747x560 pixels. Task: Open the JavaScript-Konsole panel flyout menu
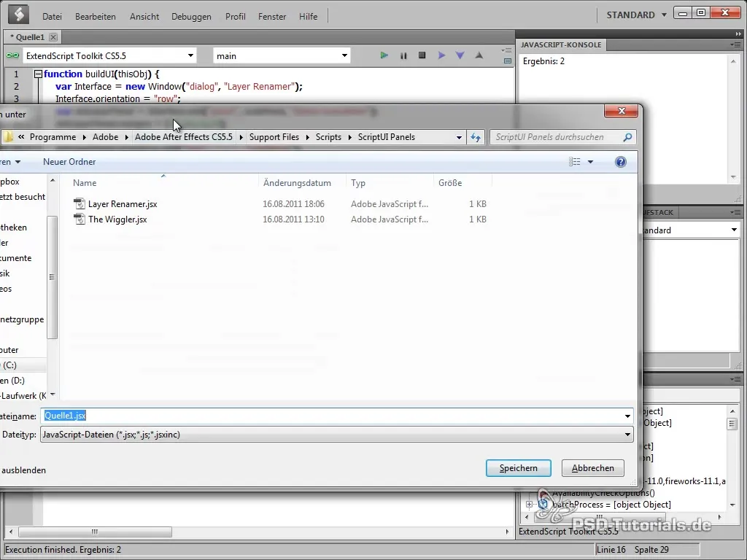click(x=736, y=44)
